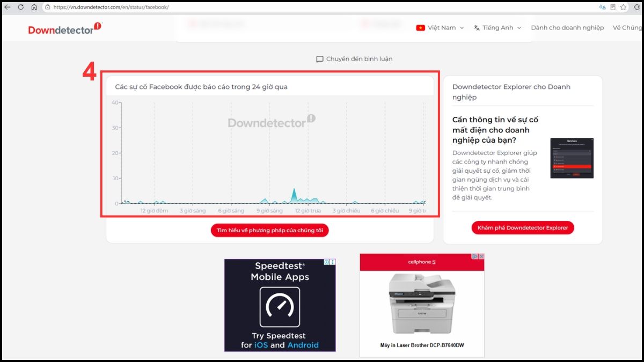Viewport: 644px width, 362px height.
Task: Open the Brother printer ad image
Action: click(422, 304)
